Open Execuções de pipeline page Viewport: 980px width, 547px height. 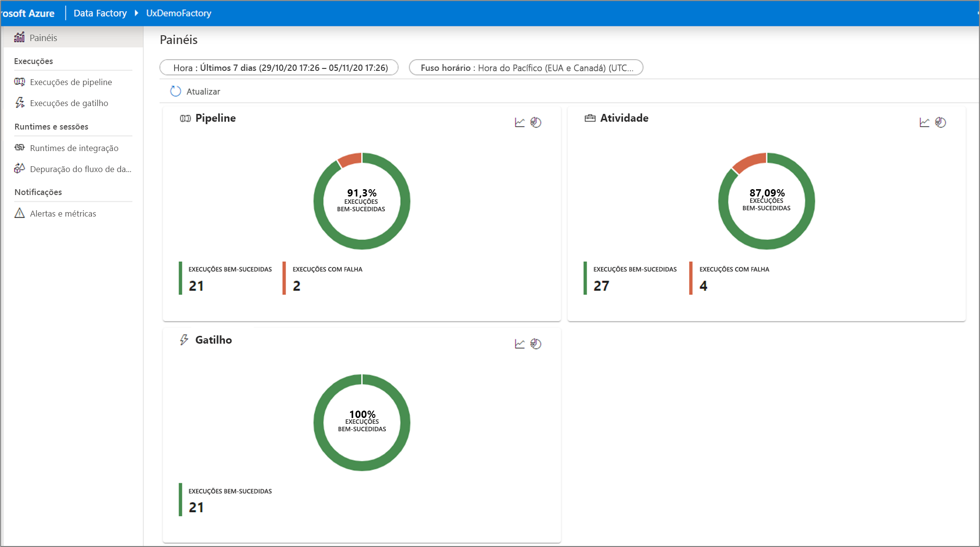(x=71, y=82)
